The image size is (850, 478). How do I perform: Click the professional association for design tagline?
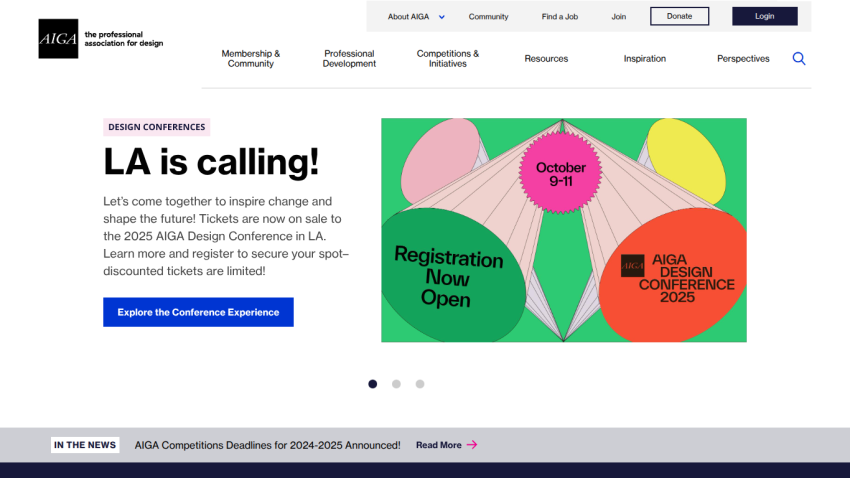(x=124, y=38)
